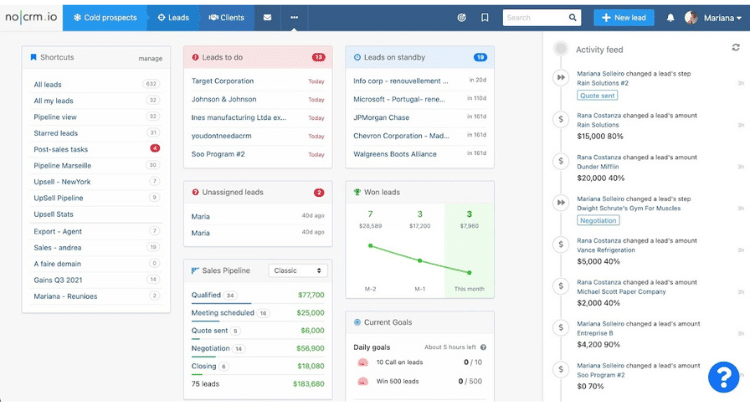Open the three-dots more menu
Image resolution: width=750 pixels, height=406 pixels.
(x=294, y=18)
